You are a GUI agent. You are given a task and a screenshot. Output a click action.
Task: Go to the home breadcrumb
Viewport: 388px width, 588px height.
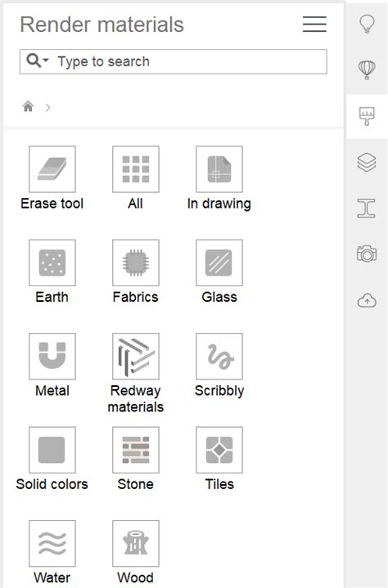[28, 107]
